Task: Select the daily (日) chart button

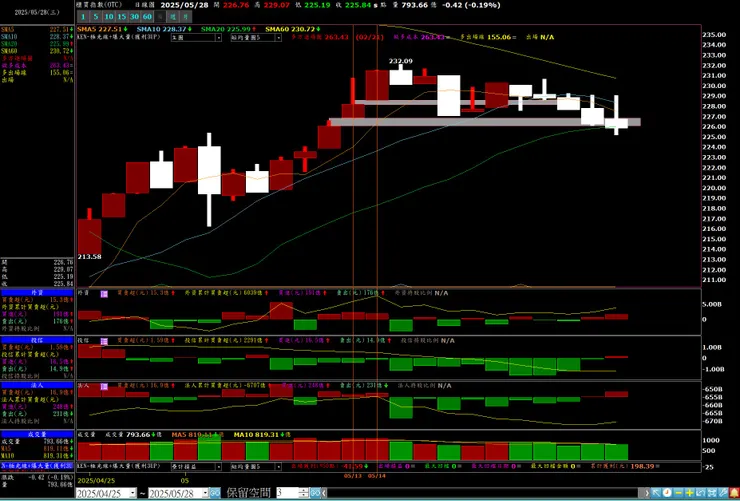Action: (160, 17)
